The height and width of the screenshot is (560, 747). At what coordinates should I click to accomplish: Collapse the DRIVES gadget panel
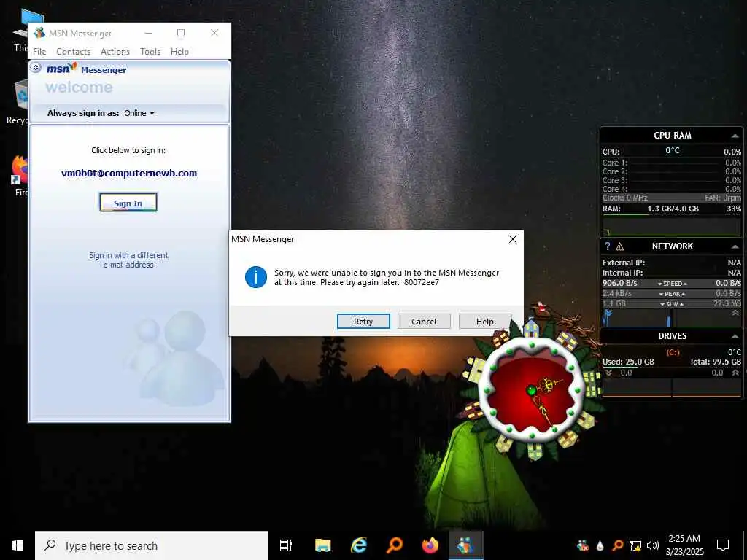(735, 336)
